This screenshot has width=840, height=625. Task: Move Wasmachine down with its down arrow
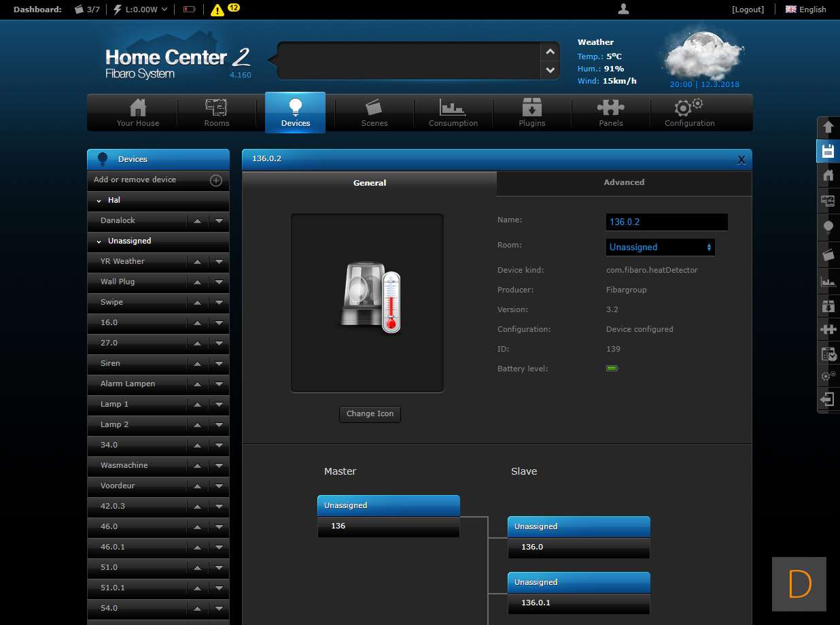[x=219, y=466]
